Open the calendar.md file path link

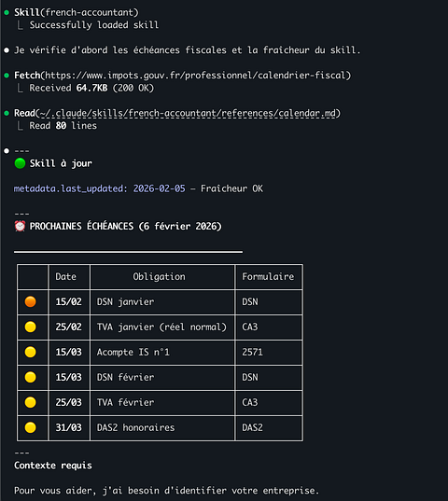pos(188,113)
